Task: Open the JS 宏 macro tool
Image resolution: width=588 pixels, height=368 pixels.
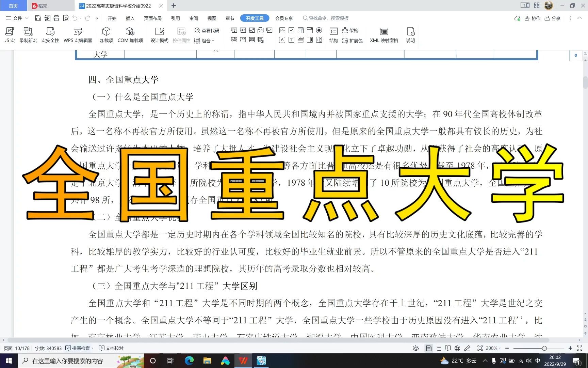Action: pos(10,35)
